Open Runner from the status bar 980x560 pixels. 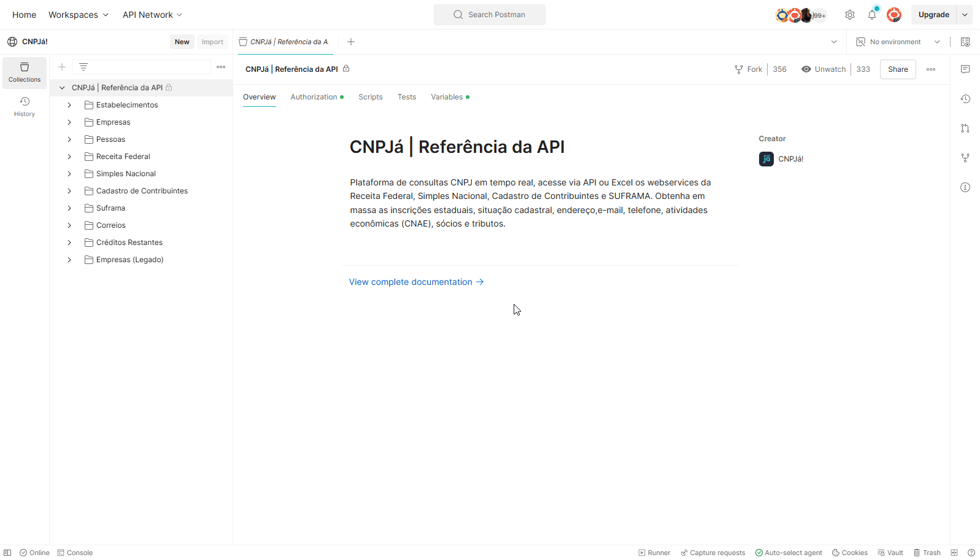(x=654, y=553)
